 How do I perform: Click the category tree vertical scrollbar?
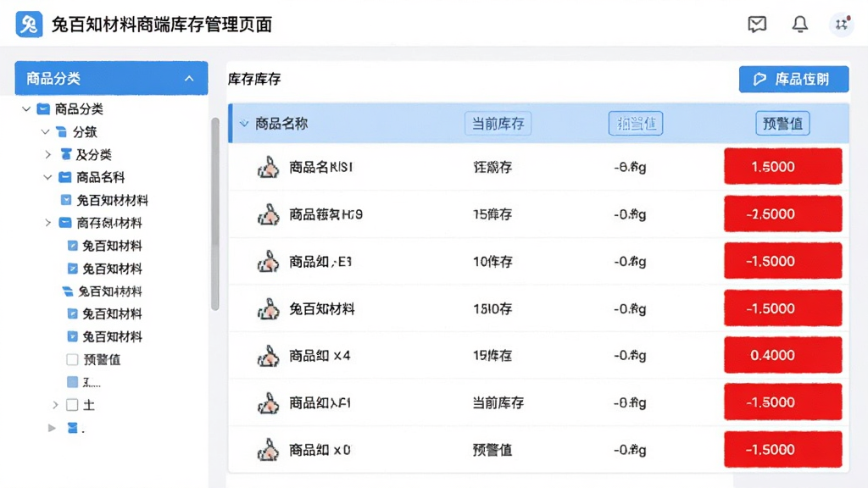[215, 214]
